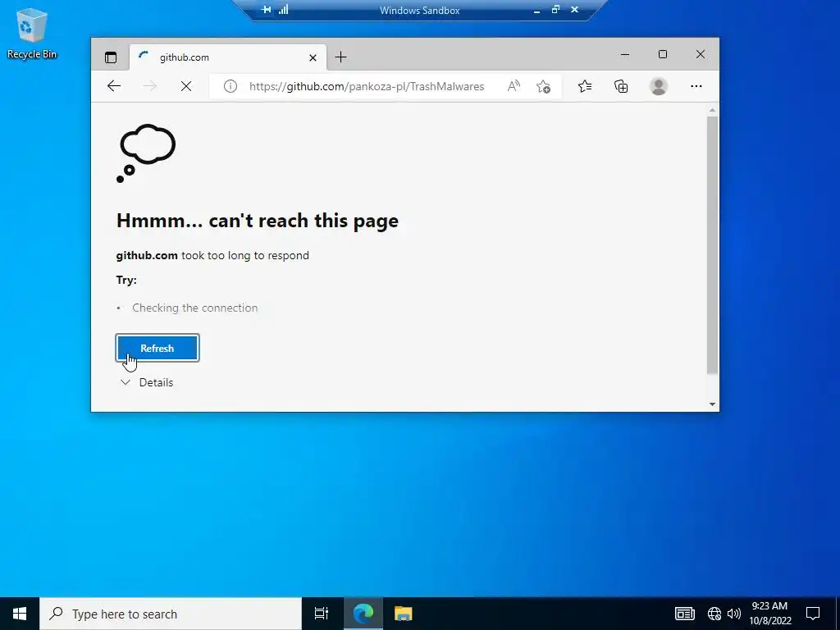
Task: Open Collections panel
Action: click(x=621, y=86)
